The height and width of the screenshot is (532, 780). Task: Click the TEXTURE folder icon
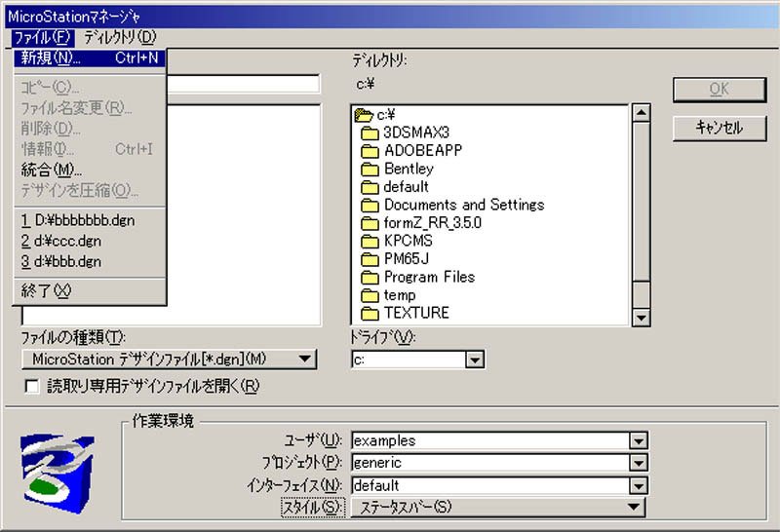click(x=370, y=314)
